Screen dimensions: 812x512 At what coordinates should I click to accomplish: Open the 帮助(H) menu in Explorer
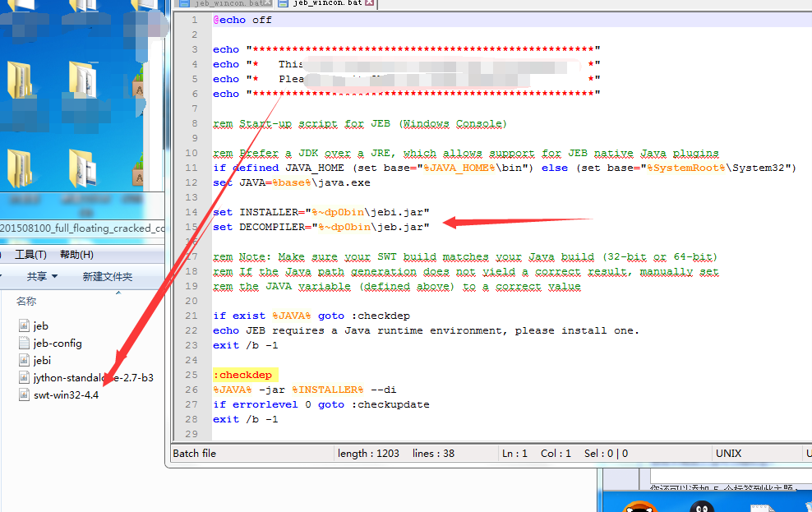click(x=76, y=254)
